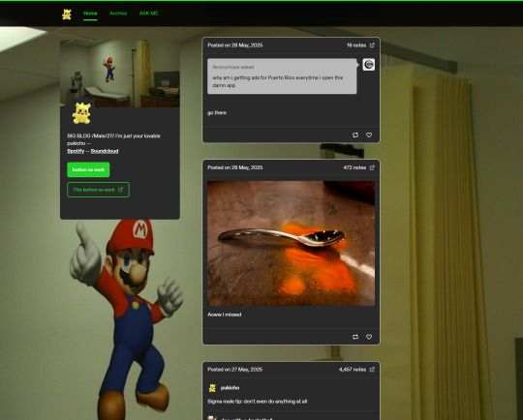Screen dimensions: 523x420
Task: Open the Soundcloud link
Action: tap(105, 151)
